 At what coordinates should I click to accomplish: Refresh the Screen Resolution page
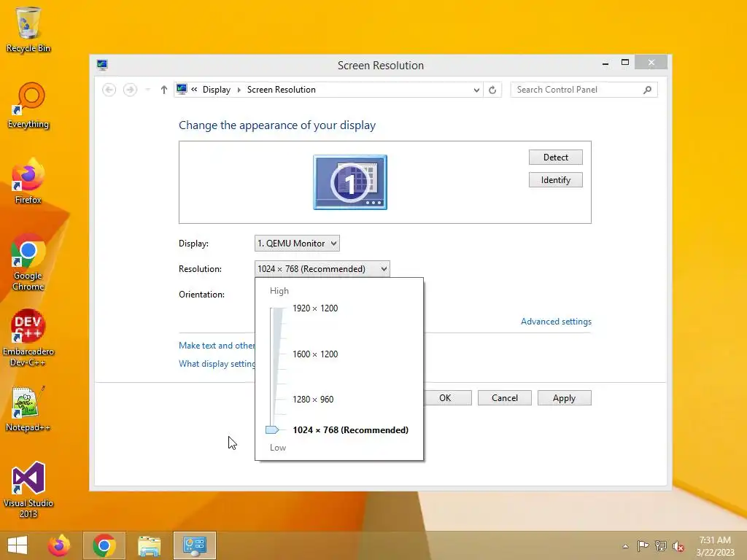coord(492,90)
